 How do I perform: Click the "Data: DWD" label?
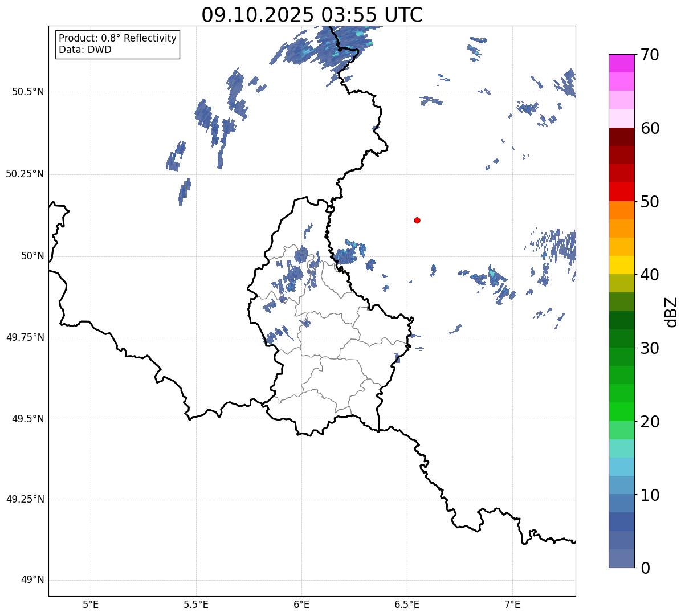[x=85, y=50]
